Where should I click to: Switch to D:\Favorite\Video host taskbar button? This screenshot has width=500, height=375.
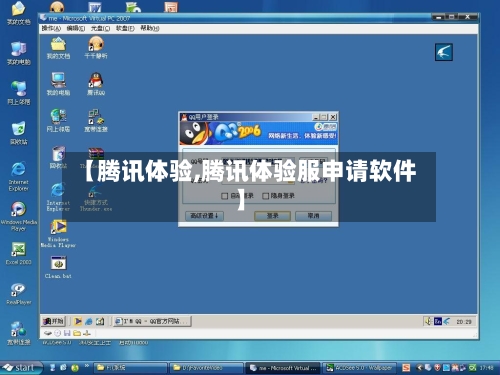click(x=206, y=368)
